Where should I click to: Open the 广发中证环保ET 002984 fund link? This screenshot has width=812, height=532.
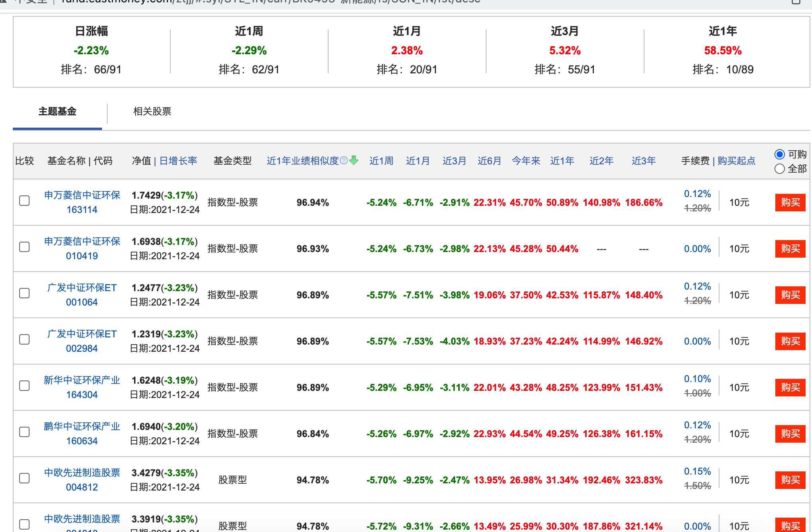click(82, 334)
